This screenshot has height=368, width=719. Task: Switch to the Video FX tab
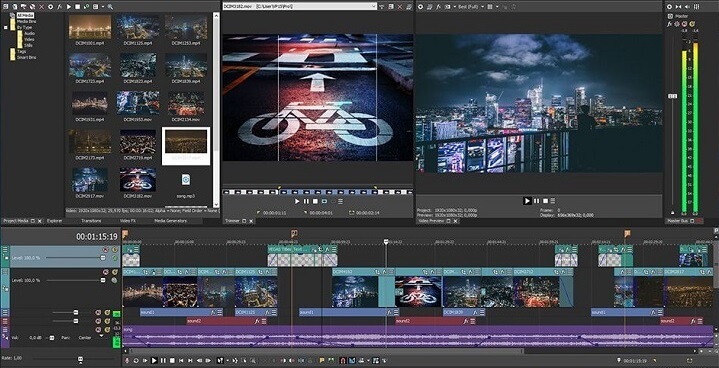(127, 221)
